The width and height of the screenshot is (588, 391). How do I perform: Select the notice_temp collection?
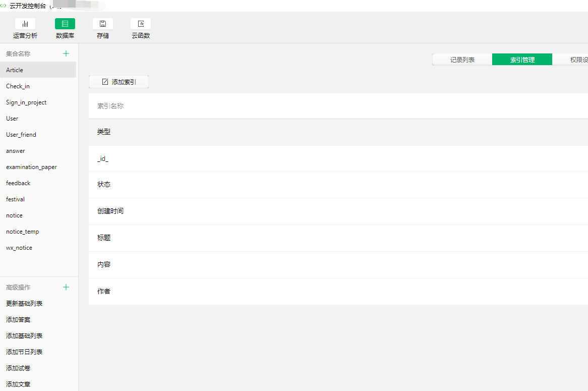[x=38, y=232]
